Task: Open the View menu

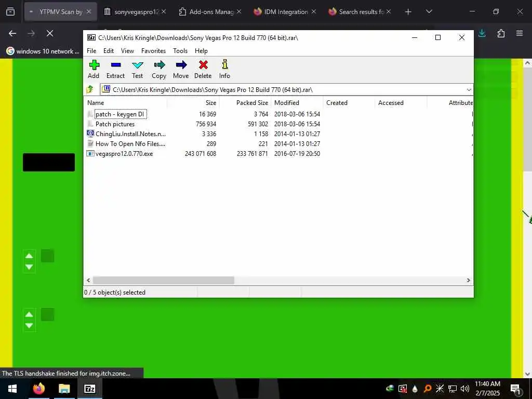Action: point(127,51)
